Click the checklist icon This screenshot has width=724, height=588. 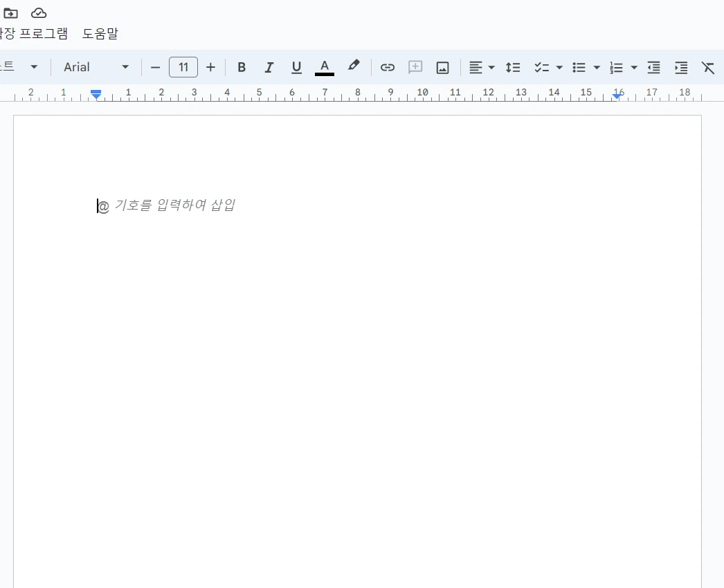pyautogui.click(x=541, y=67)
